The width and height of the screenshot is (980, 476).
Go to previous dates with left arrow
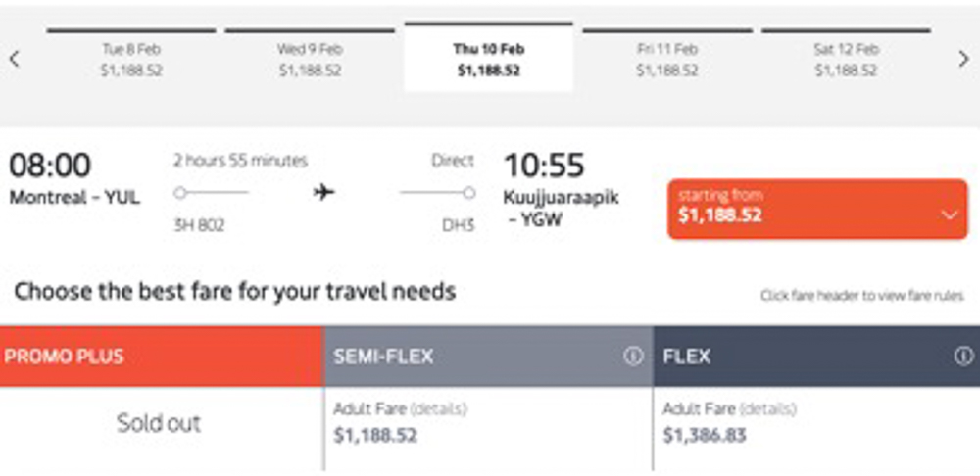14,59
